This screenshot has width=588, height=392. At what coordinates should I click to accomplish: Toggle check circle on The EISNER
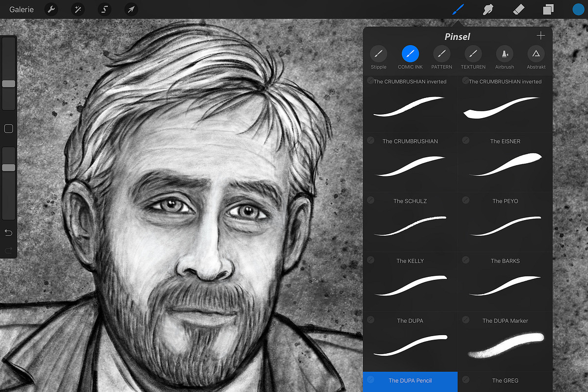point(465,140)
